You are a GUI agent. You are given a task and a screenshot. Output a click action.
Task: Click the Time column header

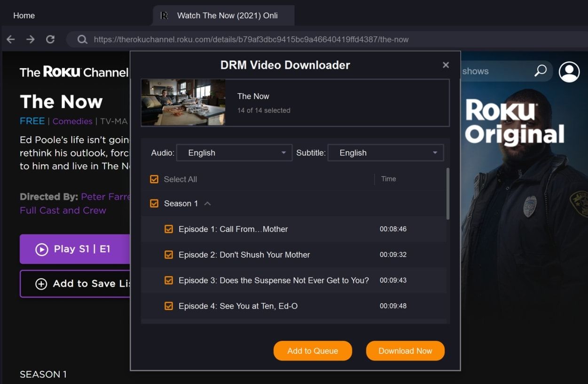click(x=388, y=179)
